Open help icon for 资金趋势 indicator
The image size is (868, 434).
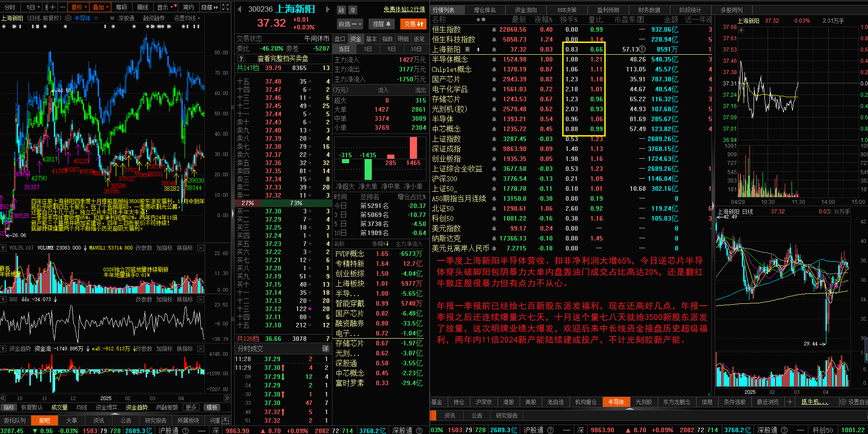3,349
